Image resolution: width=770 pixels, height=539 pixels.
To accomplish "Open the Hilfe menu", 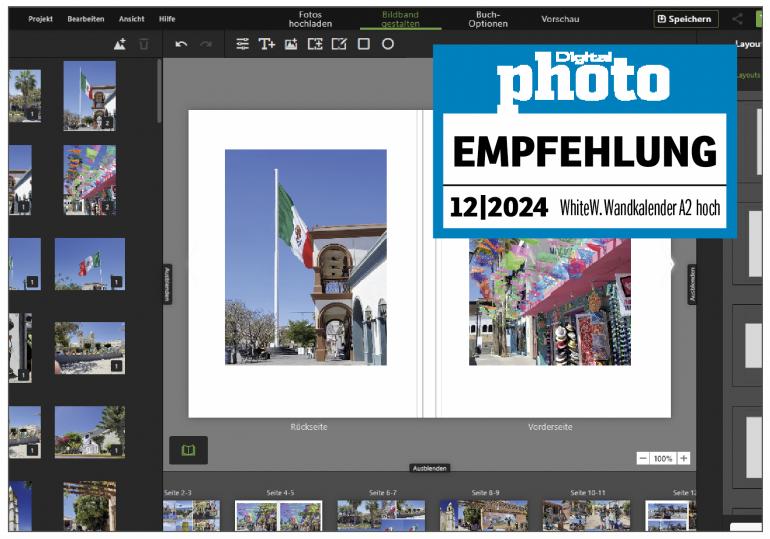I will point(167,19).
